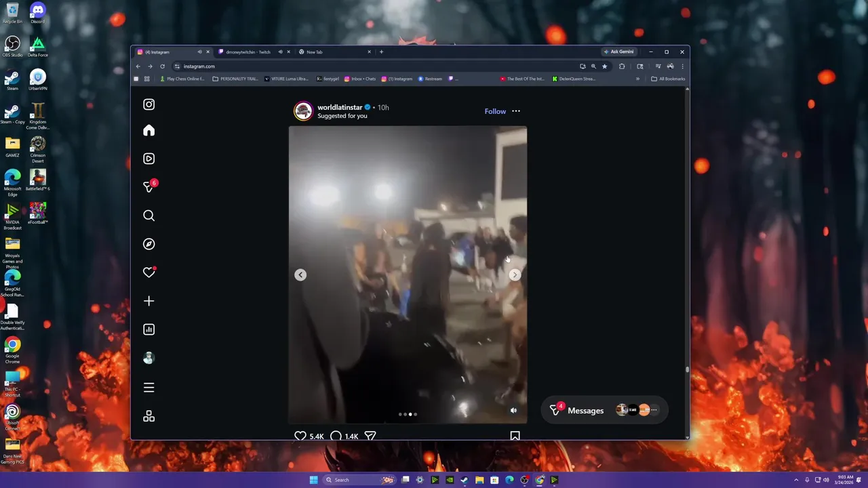Viewport: 868px width, 488px height.
Task: Open File Explorer from the taskbar
Action: coord(479,480)
